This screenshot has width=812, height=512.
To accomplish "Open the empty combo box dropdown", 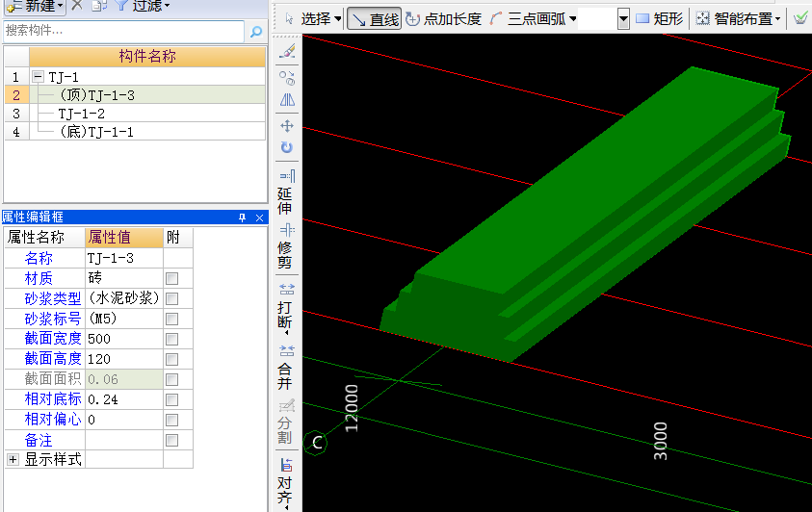I will point(623,19).
